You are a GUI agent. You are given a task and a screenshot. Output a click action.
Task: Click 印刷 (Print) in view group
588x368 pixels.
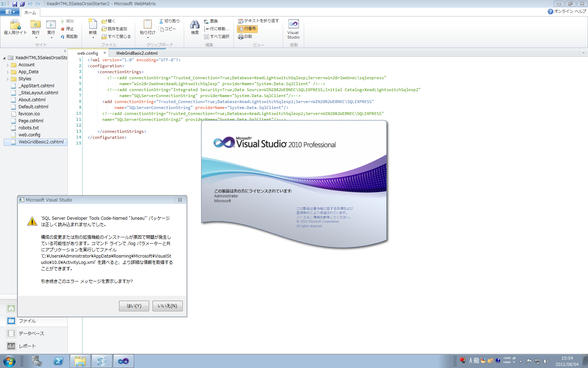(245, 36)
